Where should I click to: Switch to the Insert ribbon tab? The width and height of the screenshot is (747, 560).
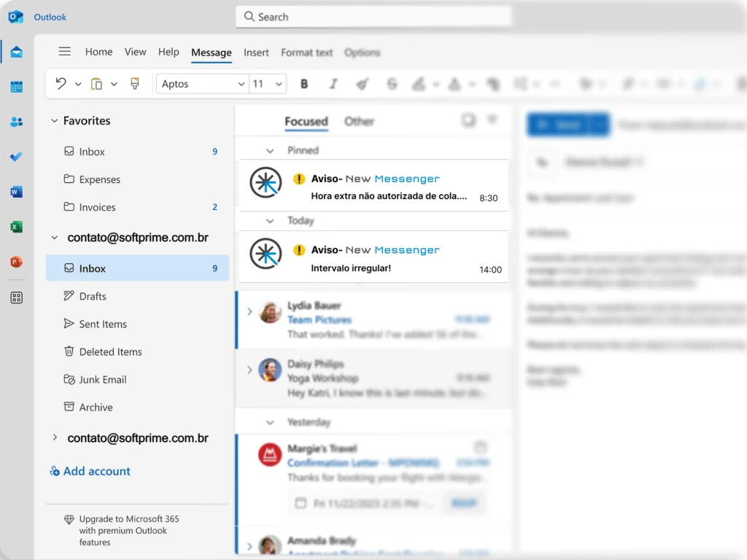[256, 52]
